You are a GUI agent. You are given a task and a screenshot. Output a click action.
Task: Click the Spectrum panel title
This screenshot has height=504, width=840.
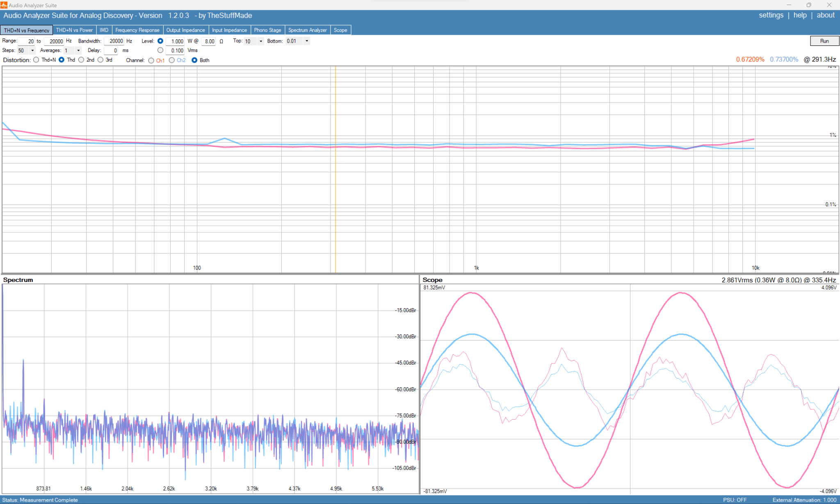[18, 280]
